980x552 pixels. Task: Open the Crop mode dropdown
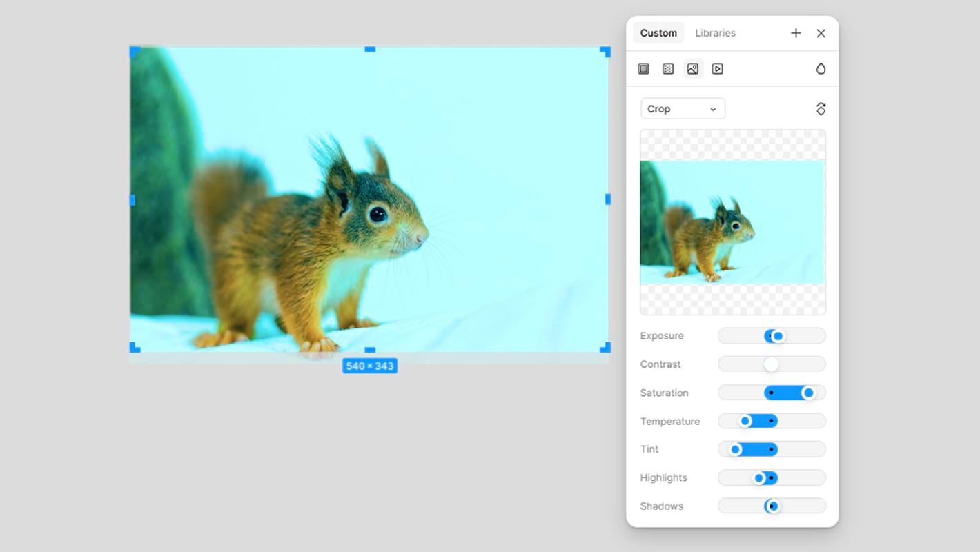683,109
